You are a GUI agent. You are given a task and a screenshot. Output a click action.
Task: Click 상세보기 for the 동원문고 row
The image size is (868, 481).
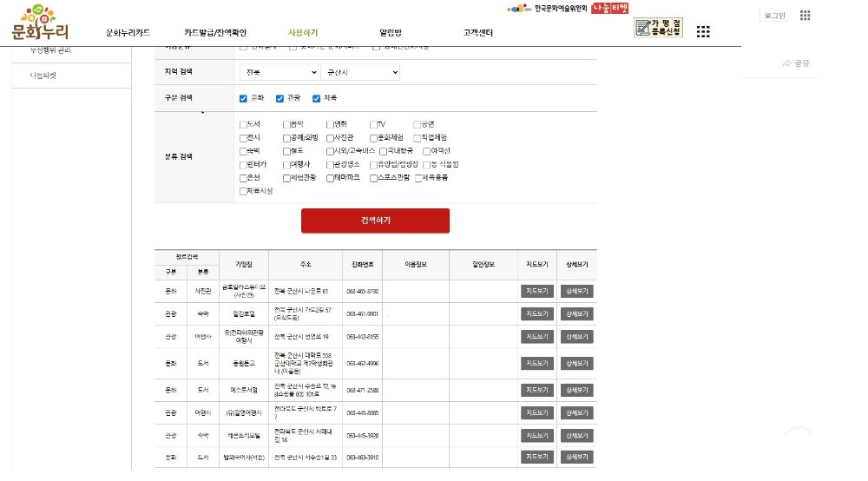coord(577,364)
